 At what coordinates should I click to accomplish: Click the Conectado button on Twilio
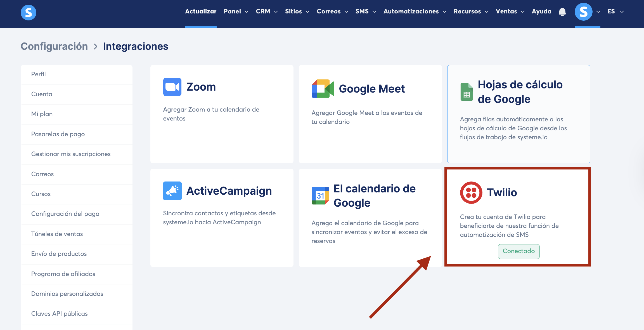(x=518, y=251)
